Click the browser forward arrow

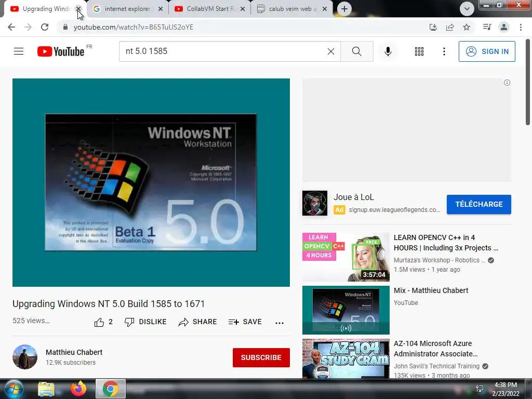click(28, 27)
